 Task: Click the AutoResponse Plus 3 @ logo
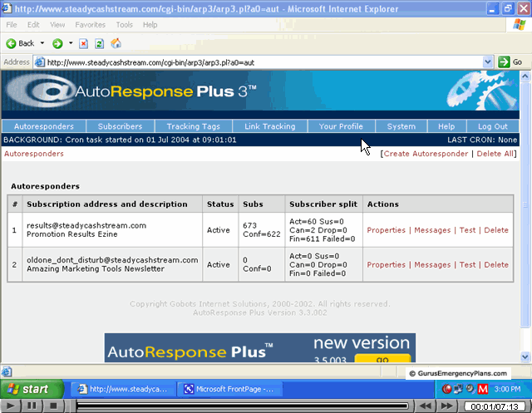[x=41, y=91]
